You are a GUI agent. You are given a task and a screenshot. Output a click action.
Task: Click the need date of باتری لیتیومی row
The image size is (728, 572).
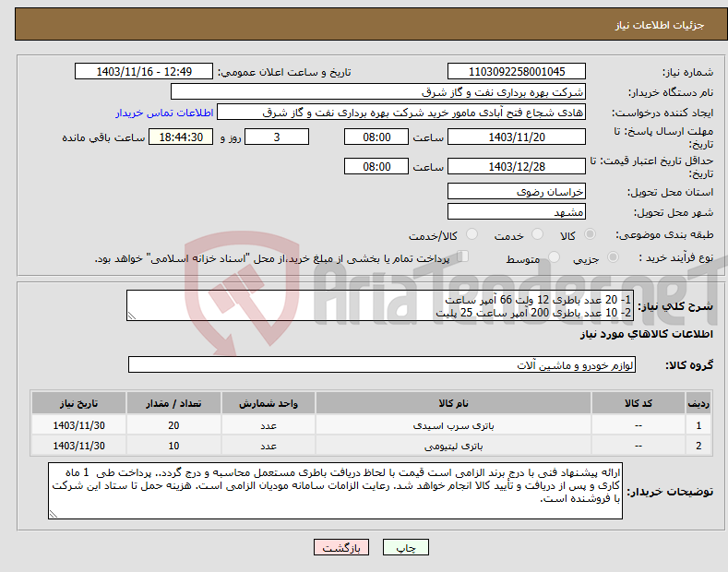point(79,446)
